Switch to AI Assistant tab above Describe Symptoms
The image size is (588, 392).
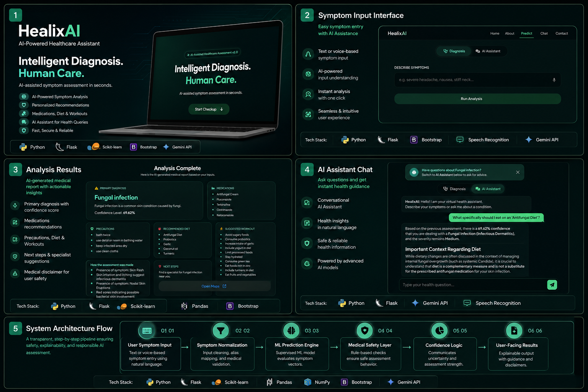[x=488, y=51]
